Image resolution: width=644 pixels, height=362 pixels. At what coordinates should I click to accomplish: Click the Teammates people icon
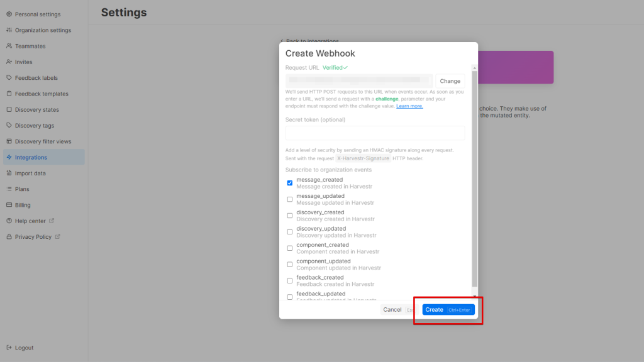[9, 46]
